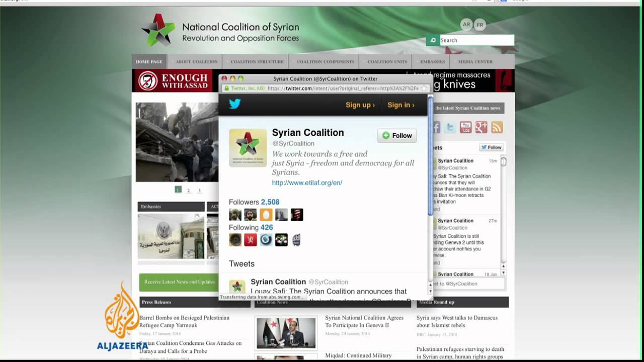Image resolution: width=644 pixels, height=362 pixels.
Task: Click the Syrian Coalition name in the 15m tweet
Action: [x=455, y=161]
